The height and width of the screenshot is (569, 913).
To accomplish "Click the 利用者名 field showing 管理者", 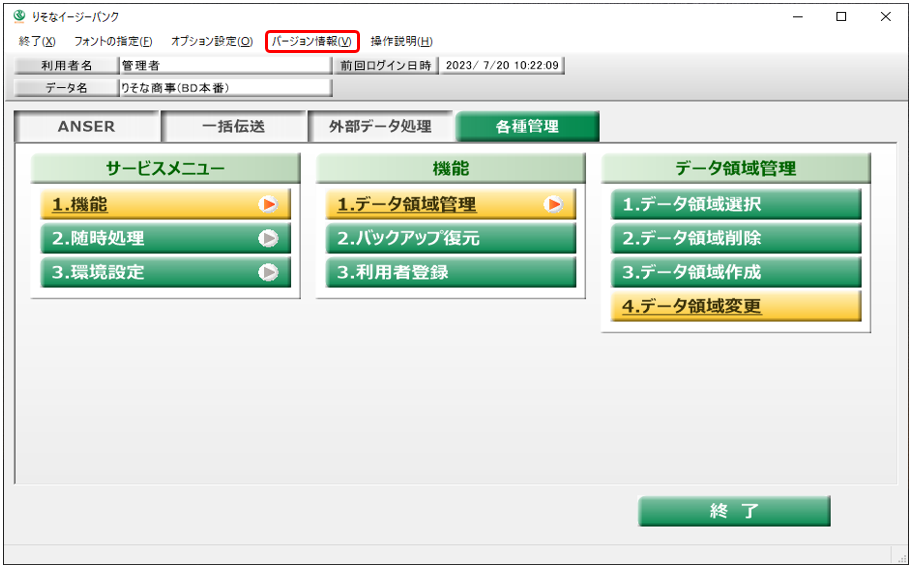I will [x=226, y=65].
